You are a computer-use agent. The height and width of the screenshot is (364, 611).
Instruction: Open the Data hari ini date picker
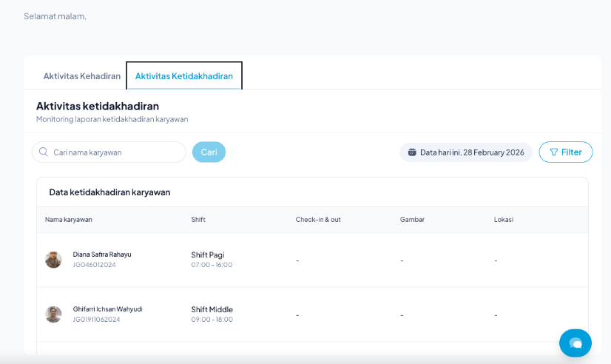point(466,152)
